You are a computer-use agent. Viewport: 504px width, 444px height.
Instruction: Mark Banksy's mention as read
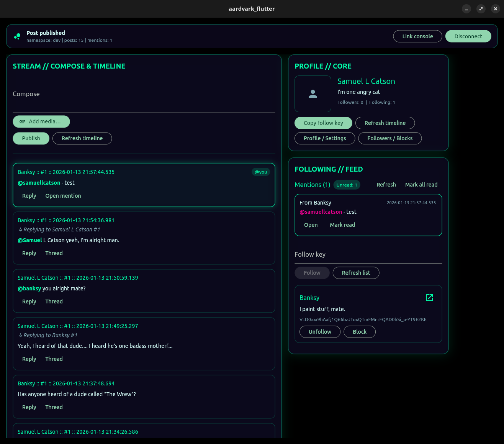point(342,225)
